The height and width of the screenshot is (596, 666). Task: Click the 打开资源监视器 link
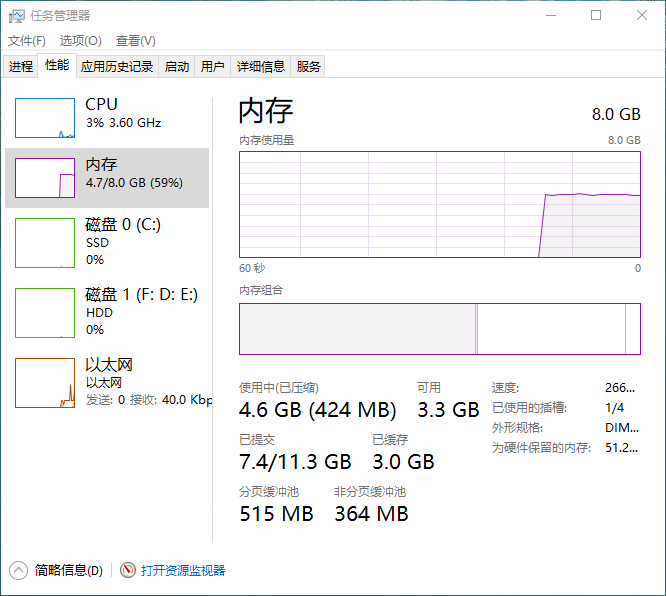[x=183, y=570]
